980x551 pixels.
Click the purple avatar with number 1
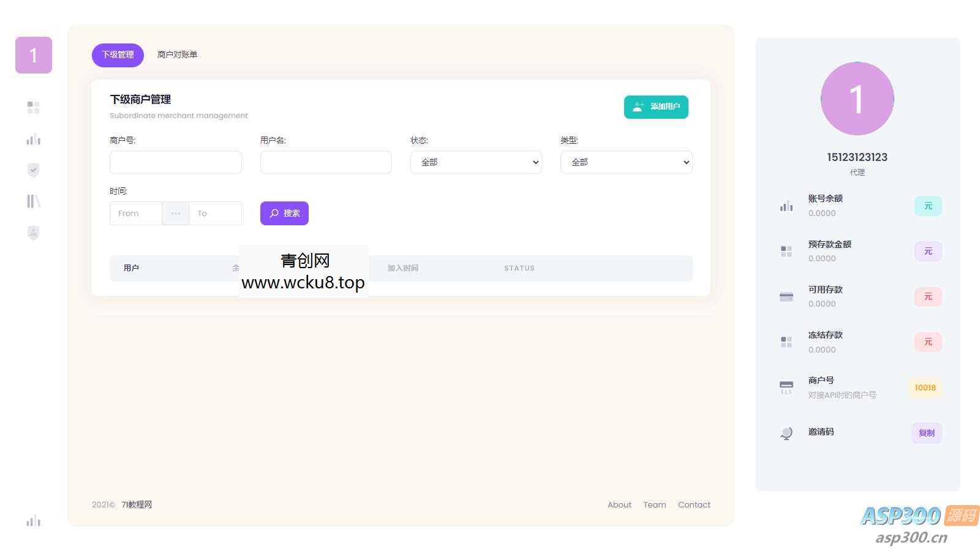857,98
